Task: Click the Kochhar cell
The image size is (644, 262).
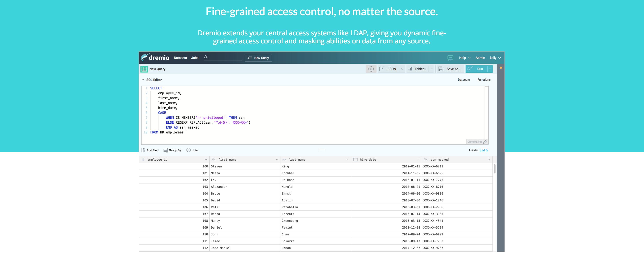Action: tap(316, 173)
